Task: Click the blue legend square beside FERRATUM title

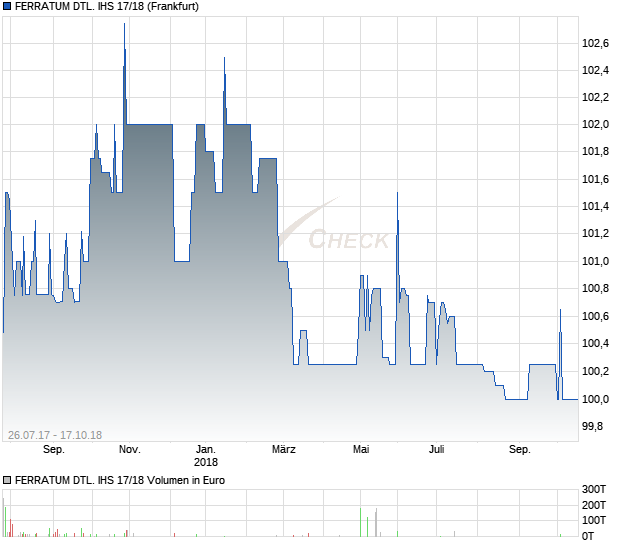Action: coord(7,6)
